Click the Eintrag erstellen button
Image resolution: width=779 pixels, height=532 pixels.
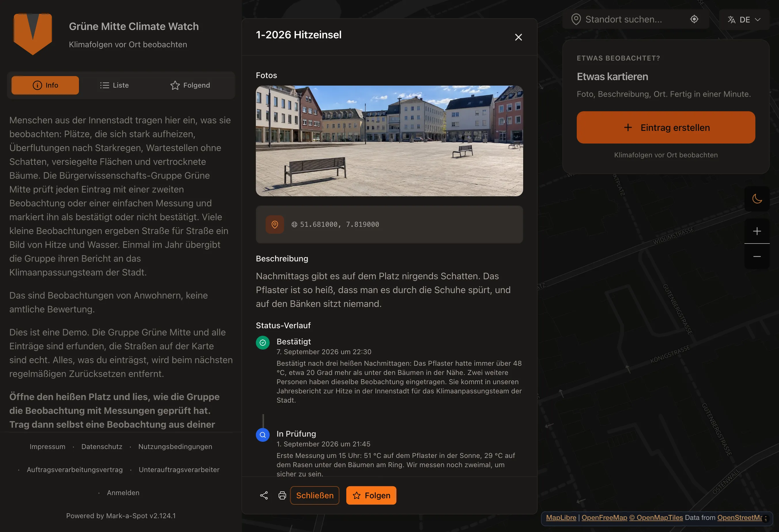pos(666,127)
